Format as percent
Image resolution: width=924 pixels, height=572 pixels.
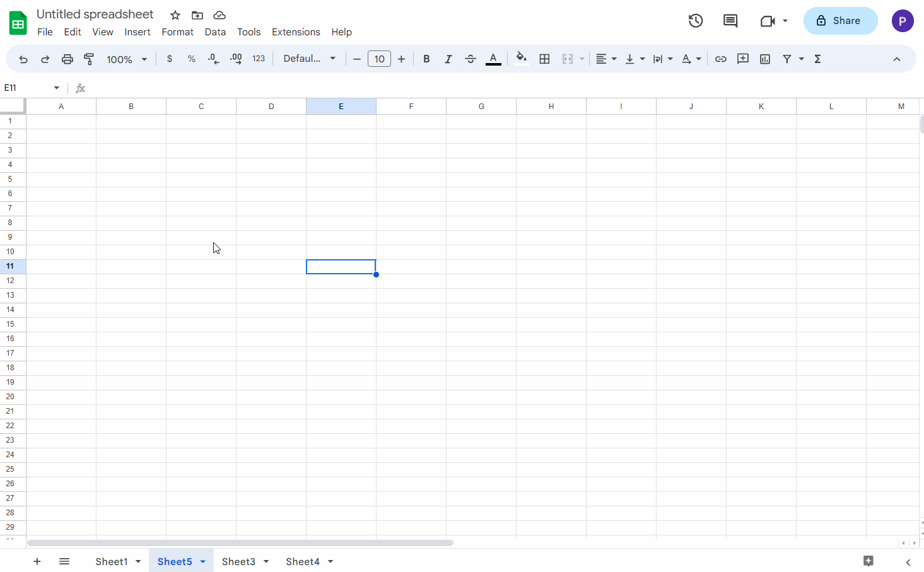[x=192, y=59]
